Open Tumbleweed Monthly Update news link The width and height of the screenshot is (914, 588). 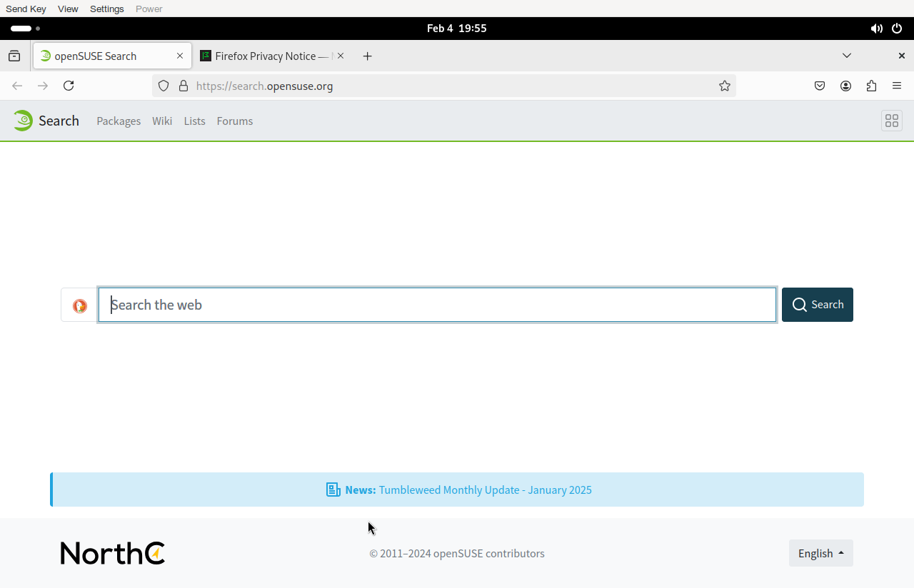click(x=486, y=490)
